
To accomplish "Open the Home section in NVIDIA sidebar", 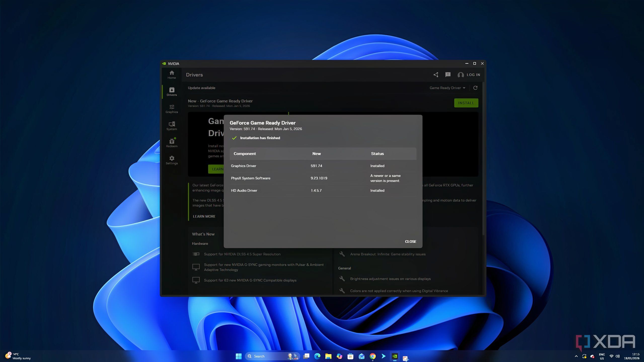I will tap(172, 75).
